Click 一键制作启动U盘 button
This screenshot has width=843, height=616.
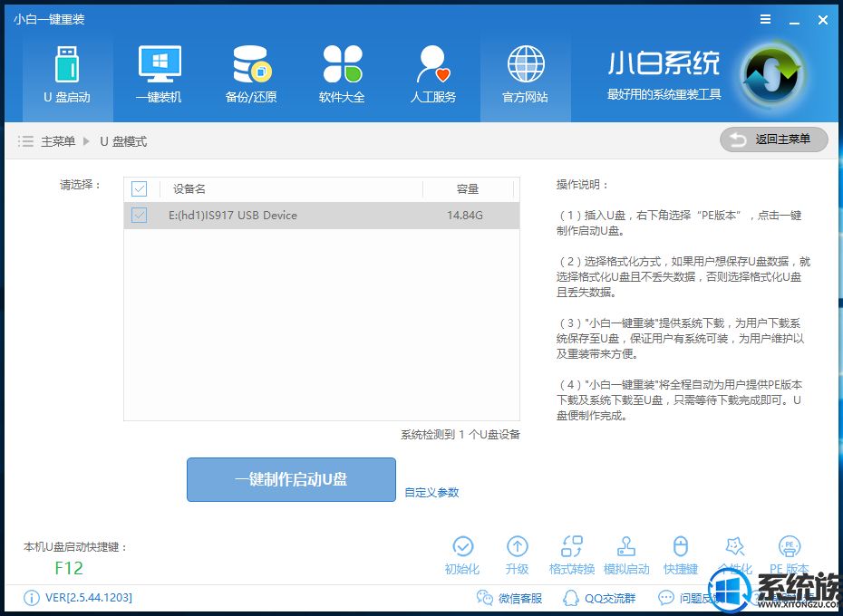point(291,479)
